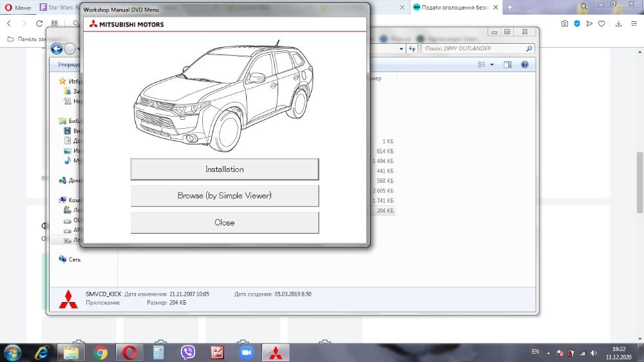Open Explorer help question mark icon
The height and width of the screenshot is (362, 644).
[x=524, y=64]
